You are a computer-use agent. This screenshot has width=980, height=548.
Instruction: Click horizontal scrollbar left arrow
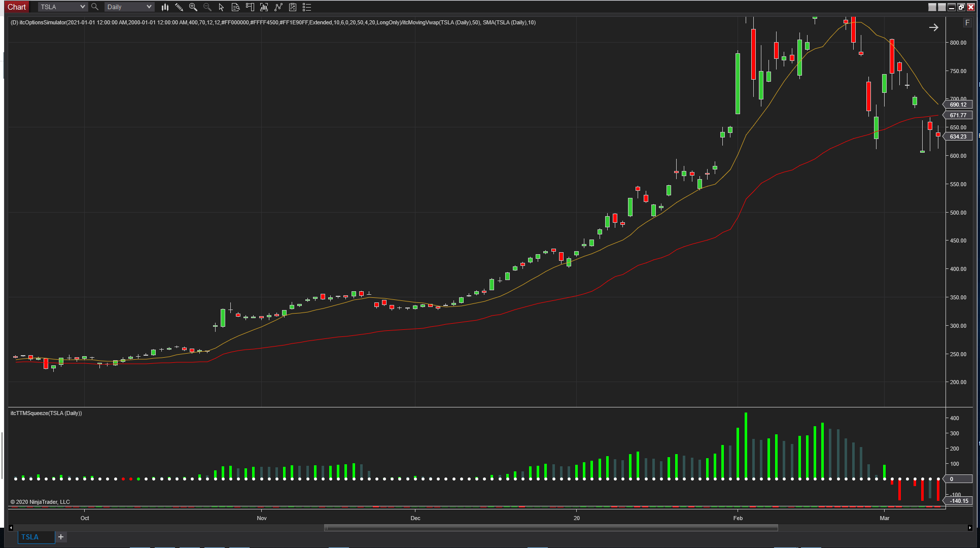pyautogui.click(x=11, y=528)
